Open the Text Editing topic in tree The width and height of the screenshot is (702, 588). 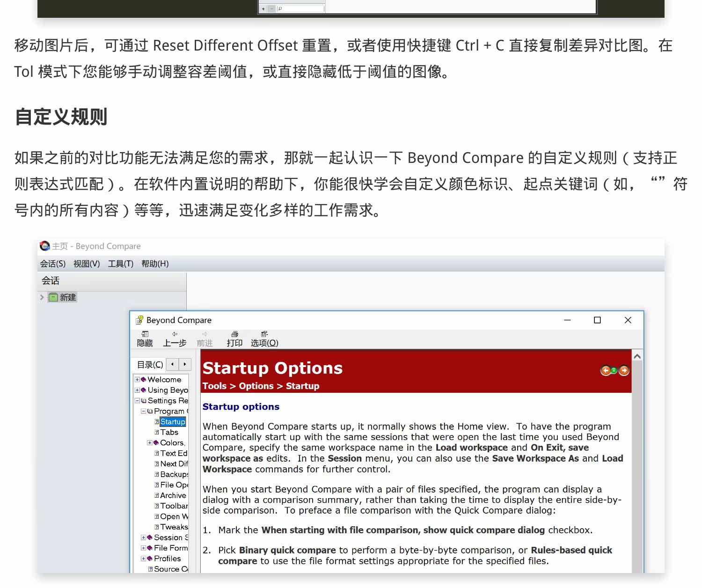(174, 453)
